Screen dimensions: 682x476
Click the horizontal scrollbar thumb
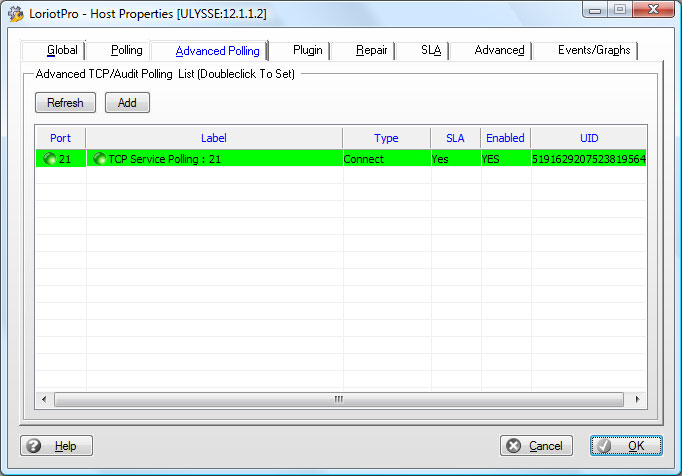click(x=339, y=399)
